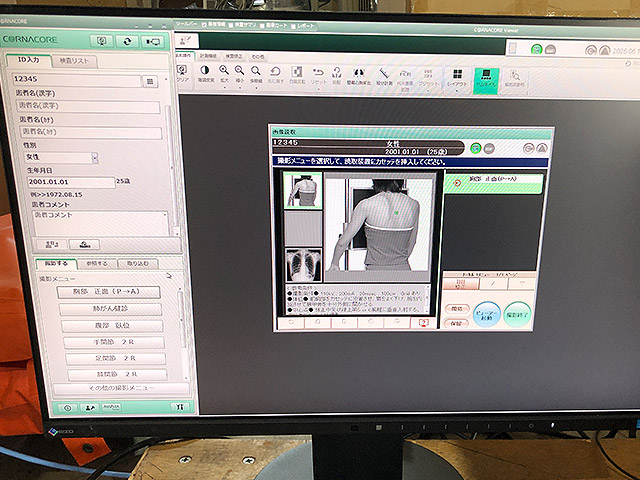The height and width of the screenshot is (480, 640).
Task: Click the Undo (元に戻す) circular arrow icon
Action: pyautogui.click(x=275, y=71)
